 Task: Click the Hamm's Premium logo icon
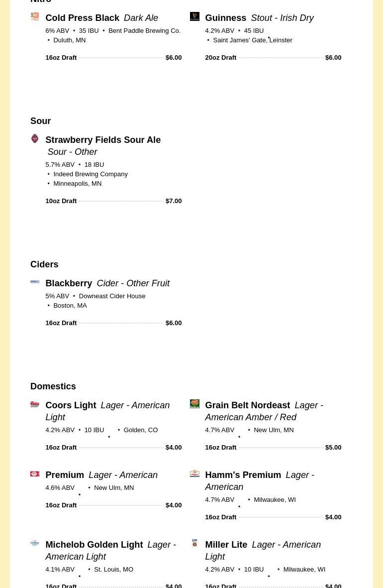[x=194, y=473]
